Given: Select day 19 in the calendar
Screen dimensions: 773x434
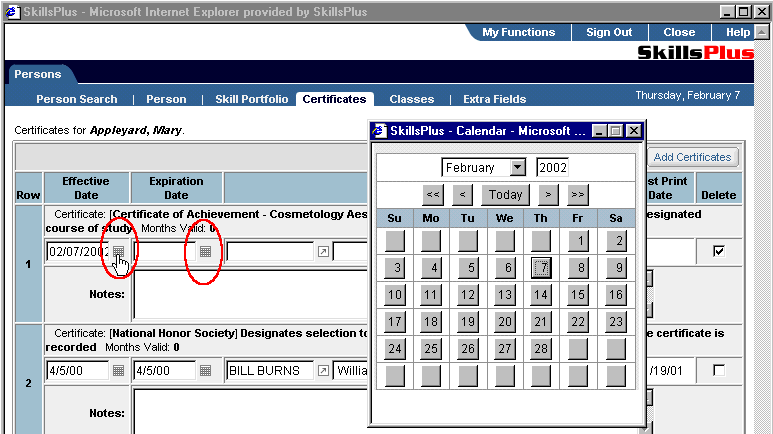Looking at the screenshot, I should [x=468, y=322].
